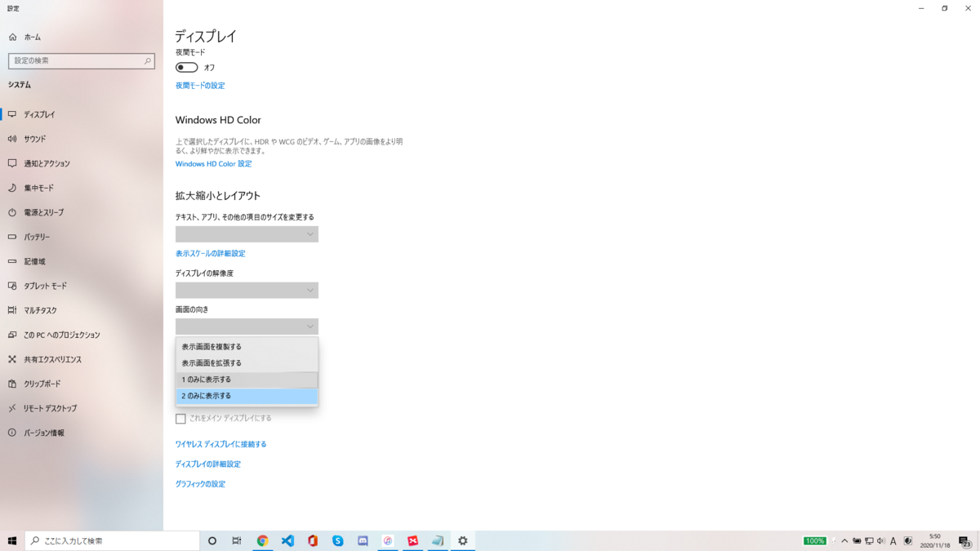Viewport: 980px width, 551px height.
Task: Open Skype from the taskbar
Action: coord(337,540)
